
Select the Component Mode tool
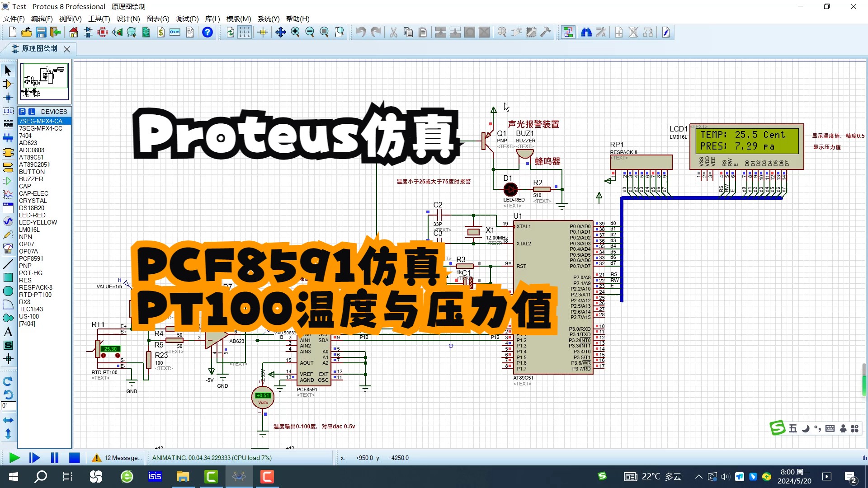coord(8,84)
